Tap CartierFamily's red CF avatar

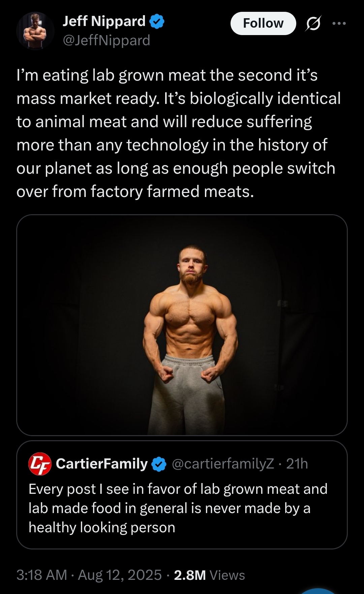40,464
